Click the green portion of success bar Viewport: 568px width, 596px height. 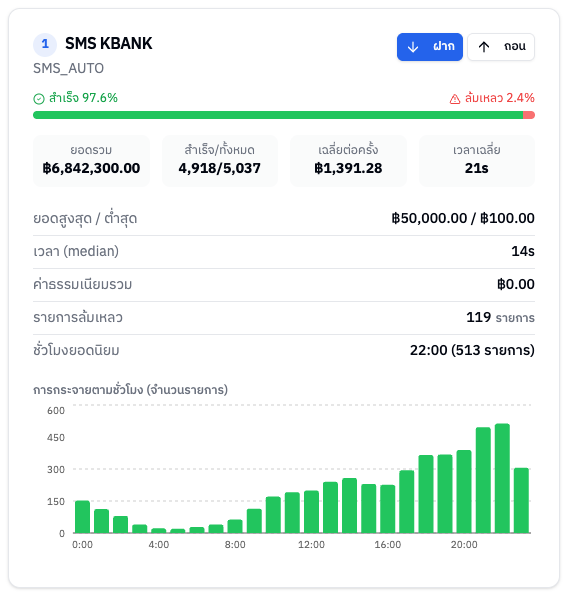[278, 115]
